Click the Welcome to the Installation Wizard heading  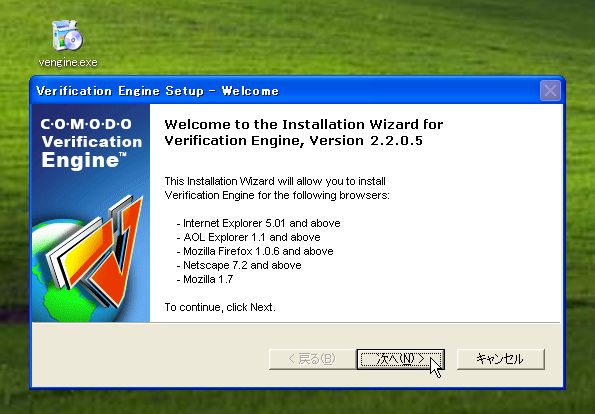(x=304, y=124)
